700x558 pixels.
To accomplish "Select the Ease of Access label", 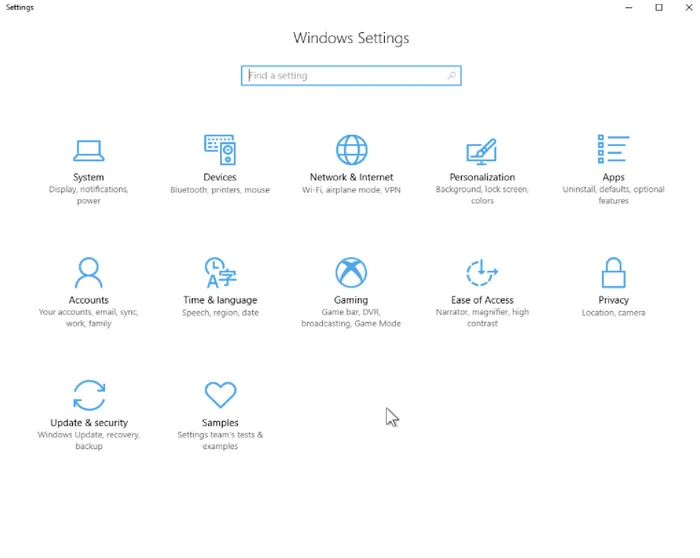I will [x=482, y=300].
